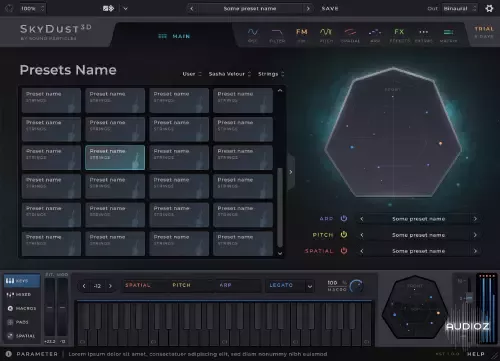Switch to the MAIN tab
This screenshot has width=500, height=361.
click(174, 36)
